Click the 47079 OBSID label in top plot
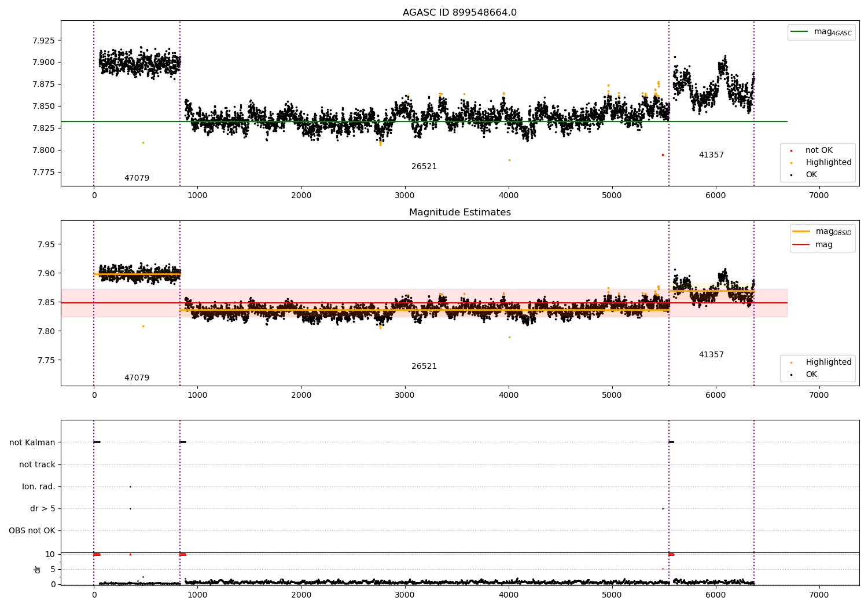The image size is (868, 608). click(137, 178)
